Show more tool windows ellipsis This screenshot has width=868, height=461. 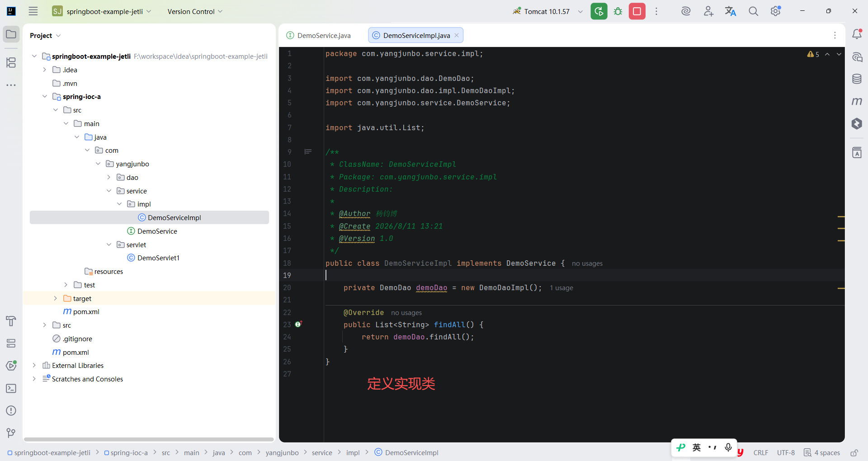11,85
